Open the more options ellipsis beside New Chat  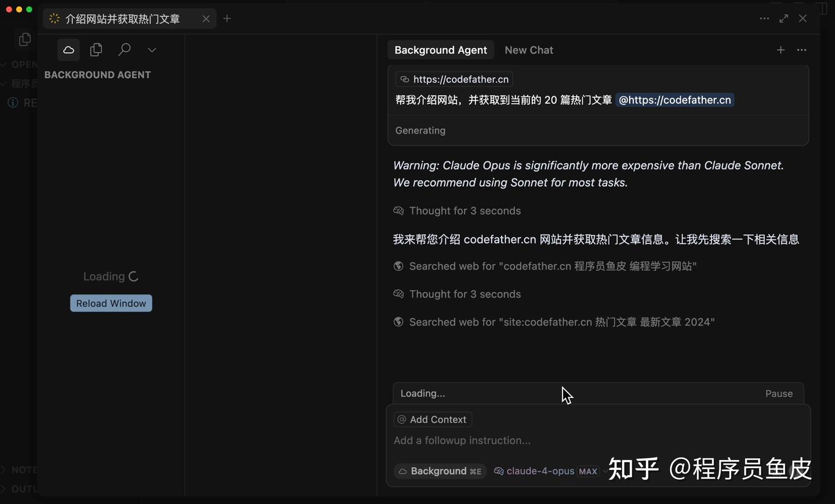[x=803, y=50]
